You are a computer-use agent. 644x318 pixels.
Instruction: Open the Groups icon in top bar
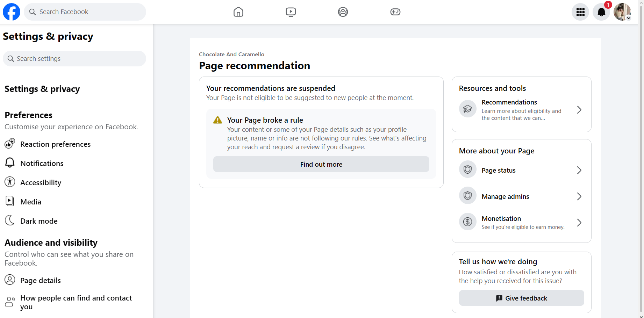(343, 12)
